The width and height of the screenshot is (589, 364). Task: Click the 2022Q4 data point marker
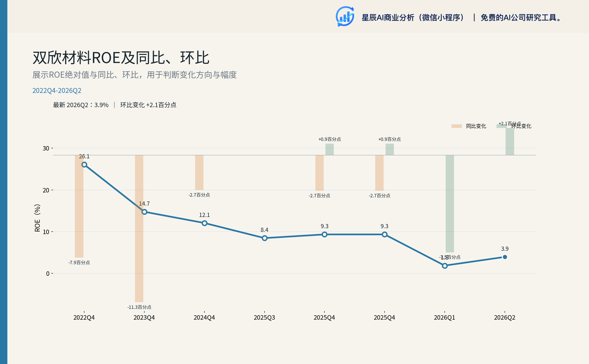pyautogui.click(x=84, y=164)
